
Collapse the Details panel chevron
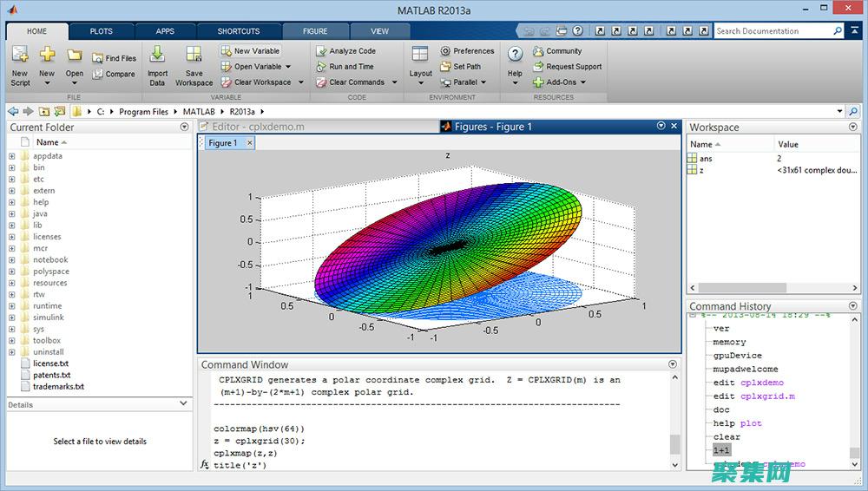183,403
